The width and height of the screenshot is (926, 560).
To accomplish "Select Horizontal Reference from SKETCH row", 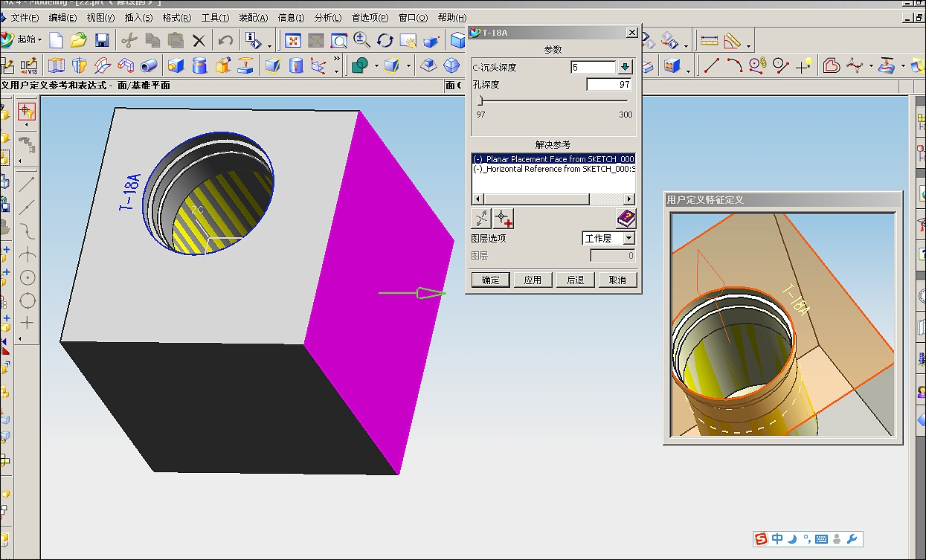I will pyautogui.click(x=553, y=169).
